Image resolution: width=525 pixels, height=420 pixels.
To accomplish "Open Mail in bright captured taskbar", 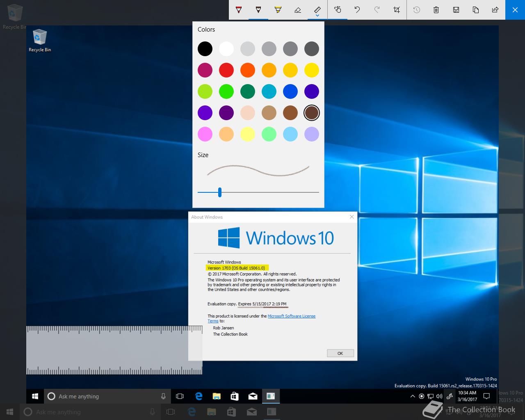I will (253, 396).
